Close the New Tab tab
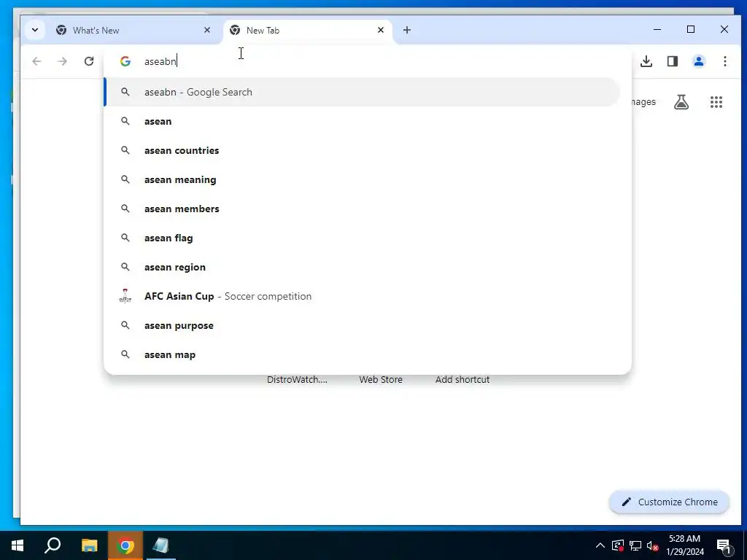 tap(381, 30)
